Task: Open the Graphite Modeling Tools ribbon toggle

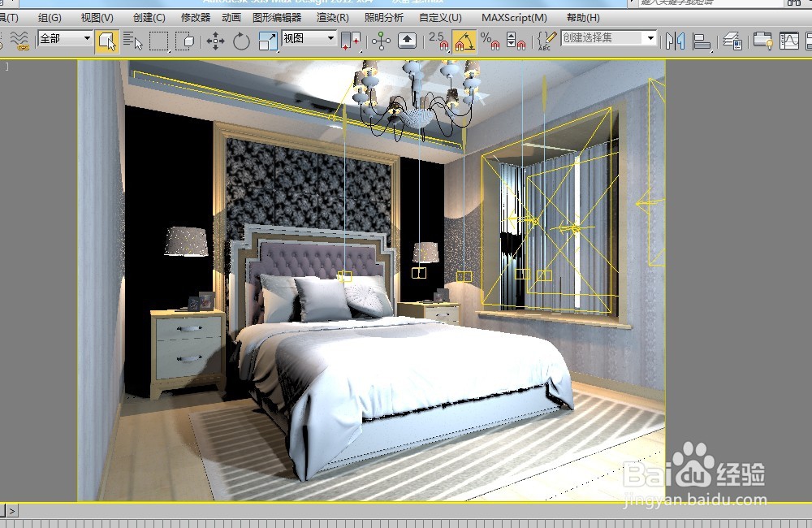Action: tap(762, 41)
